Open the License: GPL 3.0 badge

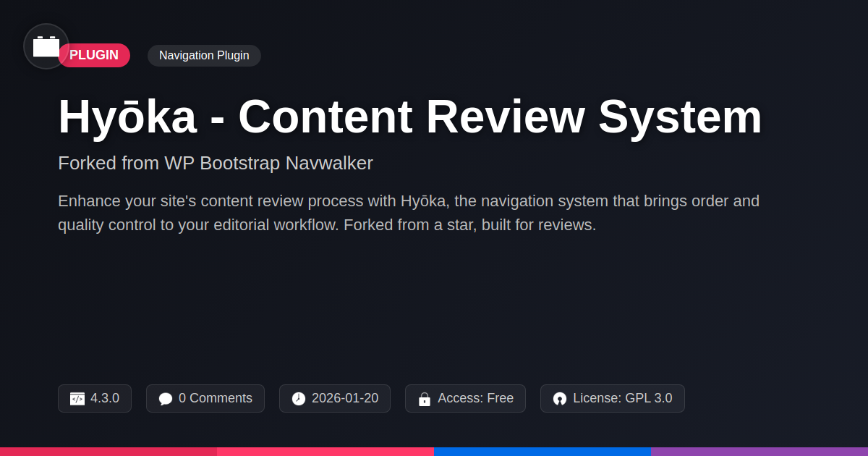613,398
